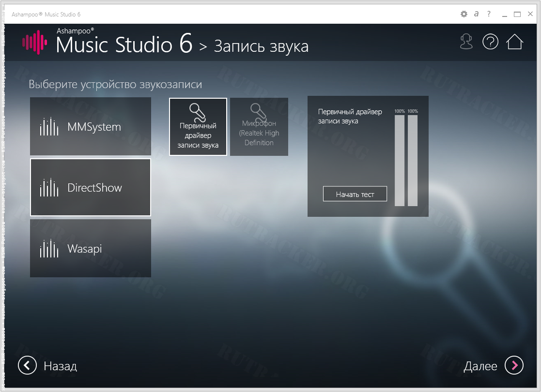Click the left arrow circle beside Назад
541x392 pixels.
28,365
